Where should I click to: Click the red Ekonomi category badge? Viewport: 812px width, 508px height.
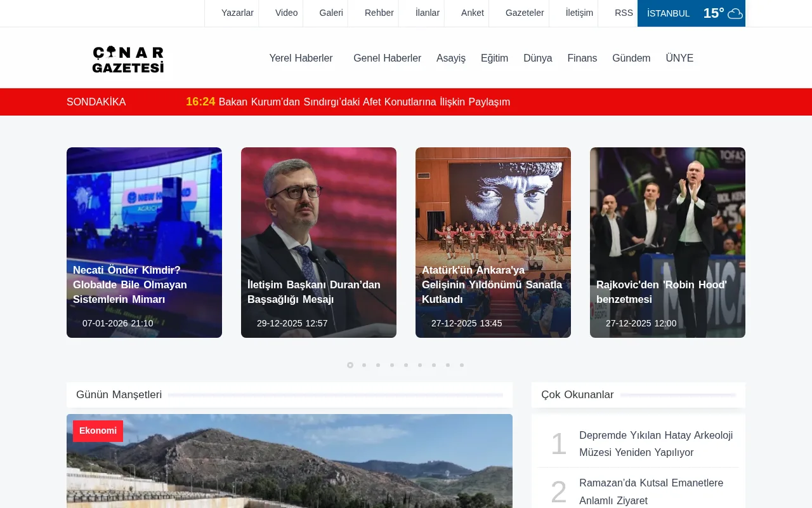[98, 431]
